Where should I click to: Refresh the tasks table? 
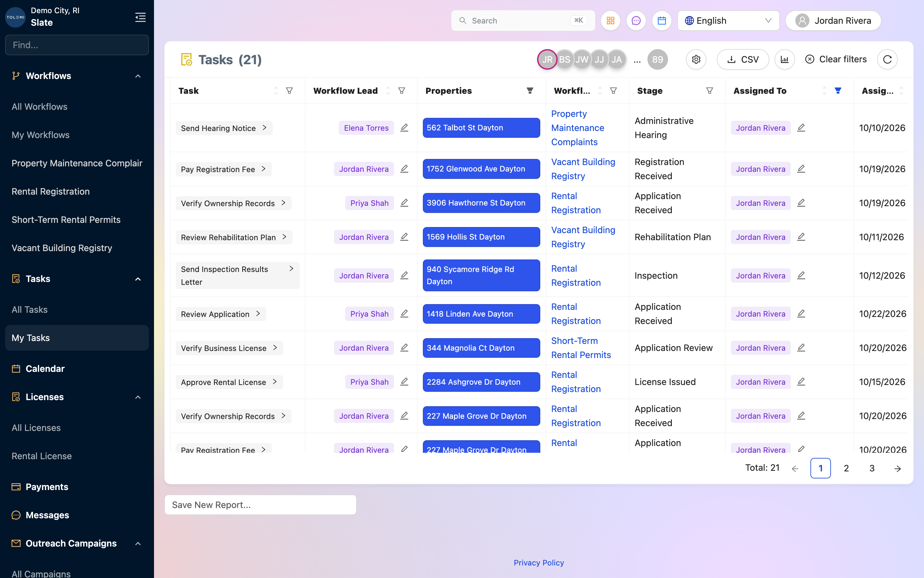point(887,60)
